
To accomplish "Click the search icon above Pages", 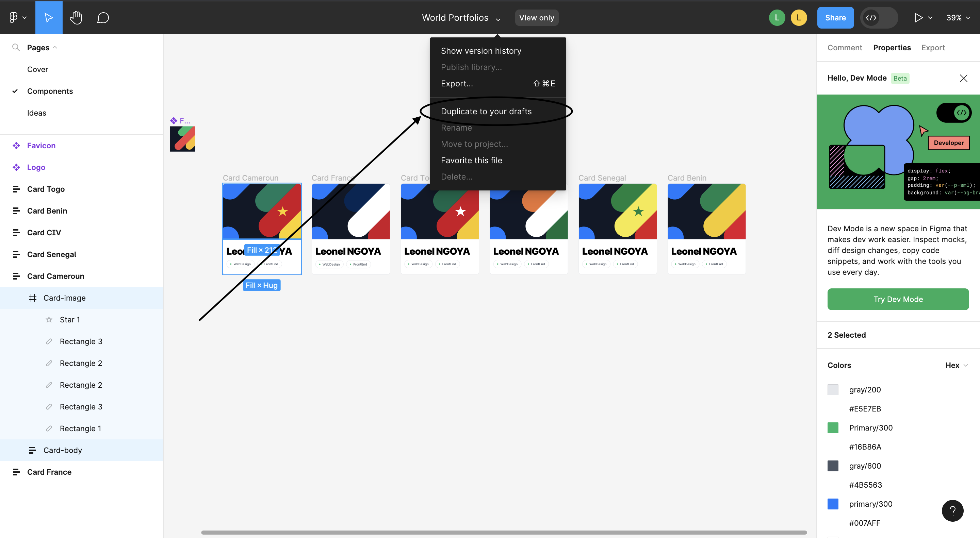I will point(16,47).
